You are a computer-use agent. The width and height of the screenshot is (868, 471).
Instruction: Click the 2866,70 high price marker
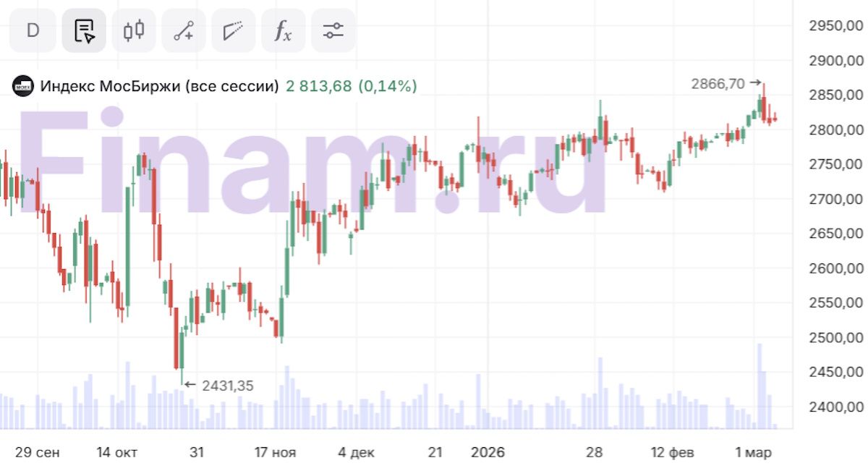click(718, 84)
